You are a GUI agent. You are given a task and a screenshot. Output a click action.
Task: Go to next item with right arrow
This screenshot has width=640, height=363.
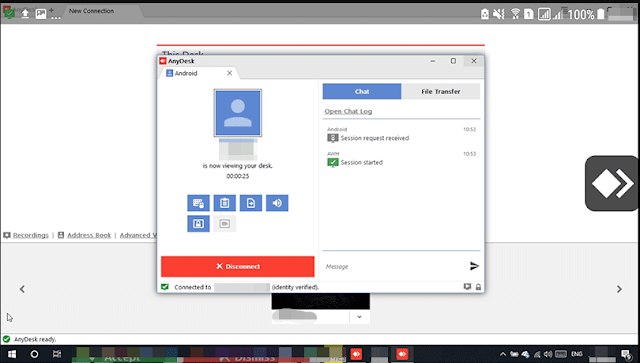619,289
